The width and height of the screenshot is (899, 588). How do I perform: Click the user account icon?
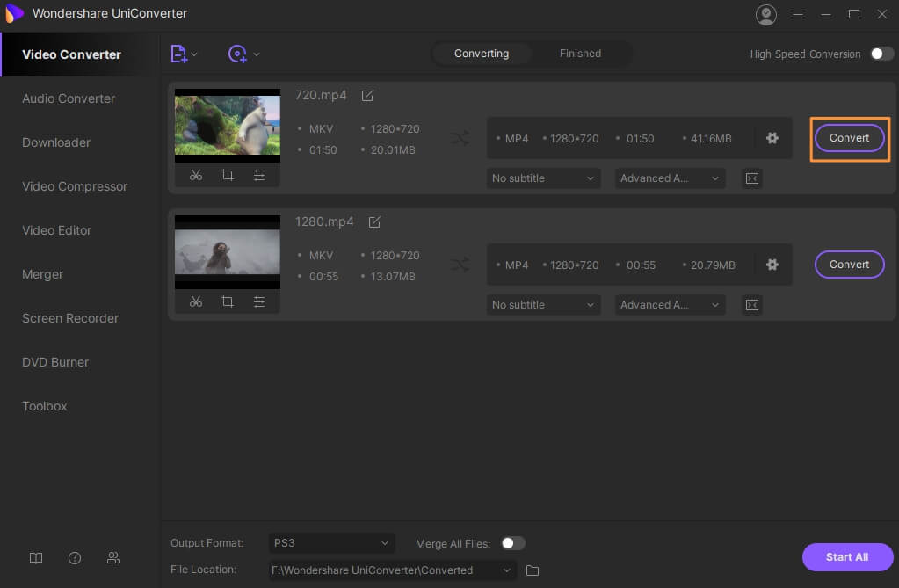click(766, 14)
